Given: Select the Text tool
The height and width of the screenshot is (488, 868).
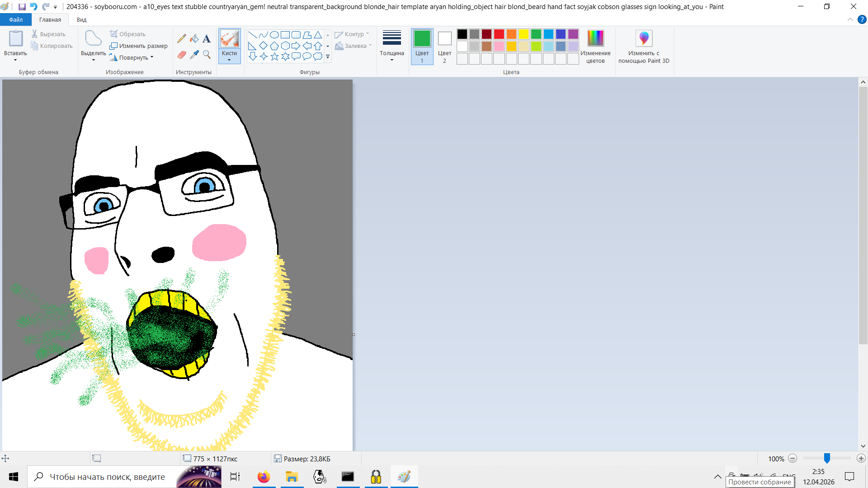Looking at the screenshot, I should tap(207, 39).
